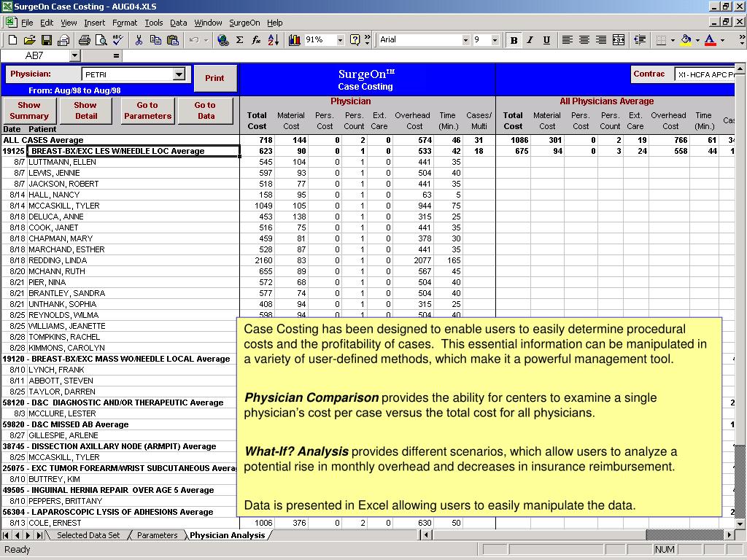The width and height of the screenshot is (747, 560).
Task: Click the Open folder icon
Action: 29,40
